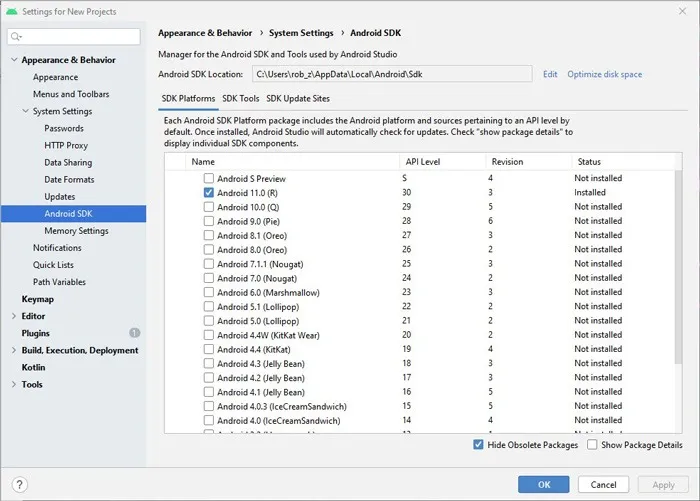Open the Passwords settings page
The image size is (700, 501).
coord(64,129)
